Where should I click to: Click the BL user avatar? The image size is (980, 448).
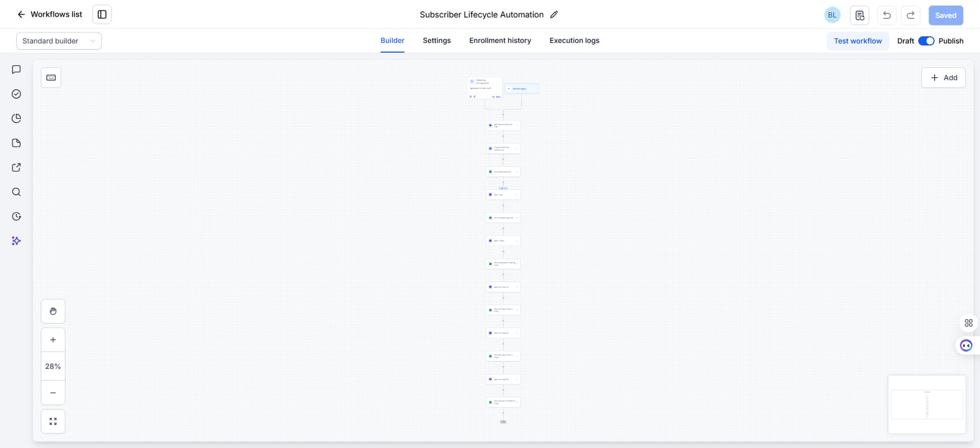tap(832, 15)
